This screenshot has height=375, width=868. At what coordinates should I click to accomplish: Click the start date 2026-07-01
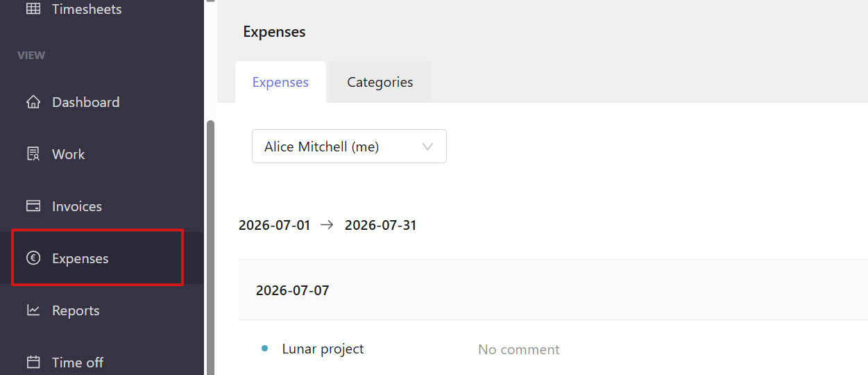pyautogui.click(x=274, y=225)
